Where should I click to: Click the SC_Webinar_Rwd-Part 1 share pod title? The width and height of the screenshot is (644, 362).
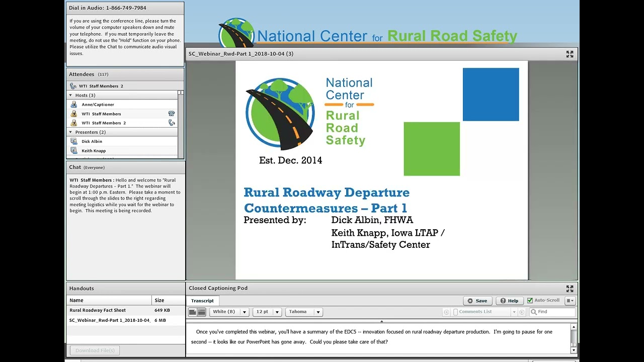tap(241, 54)
